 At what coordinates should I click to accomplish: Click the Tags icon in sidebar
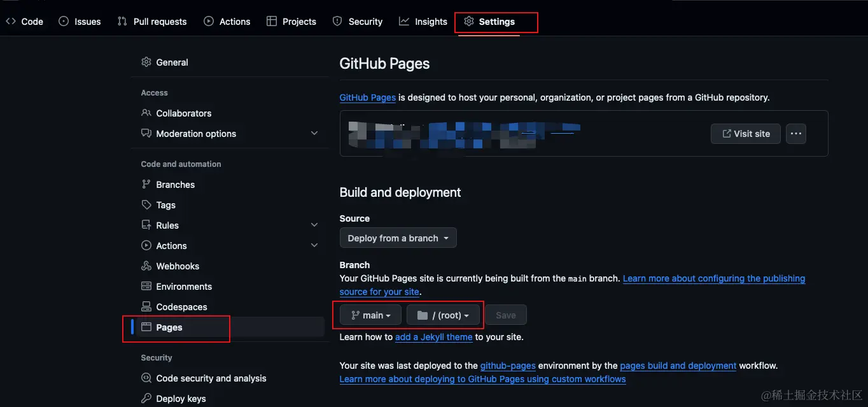[146, 204]
